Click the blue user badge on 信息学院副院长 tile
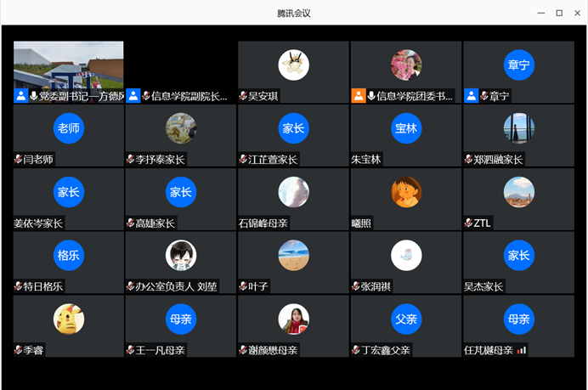 (133, 96)
